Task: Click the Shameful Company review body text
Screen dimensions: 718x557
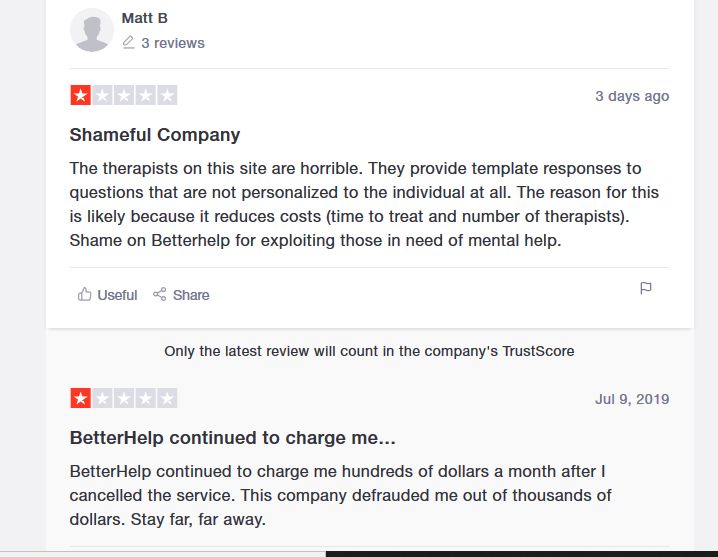Action: tap(355, 204)
